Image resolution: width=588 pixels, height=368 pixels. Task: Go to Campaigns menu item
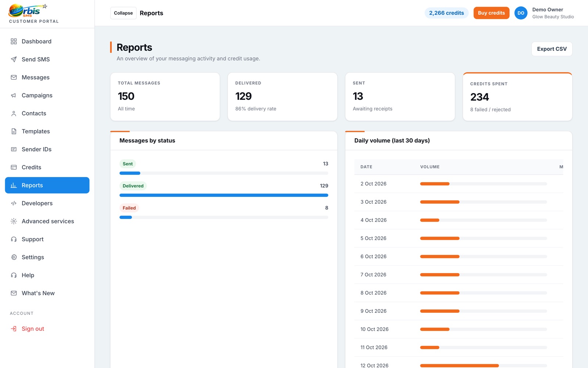[47, 95]
